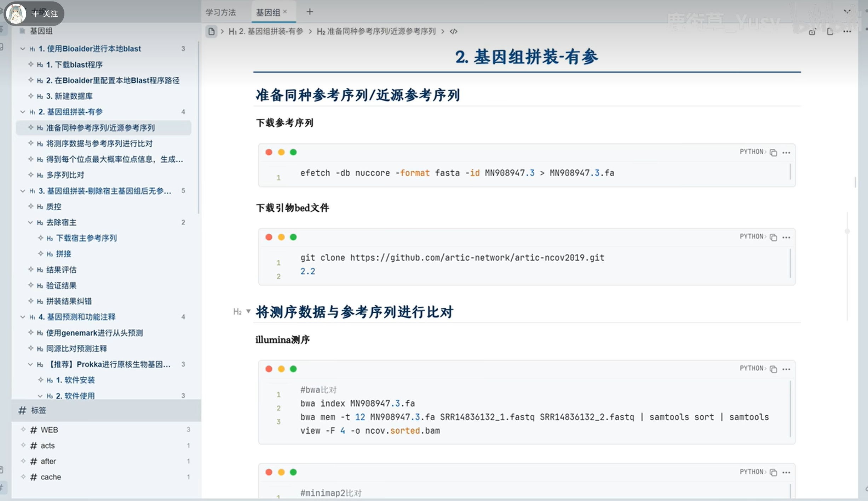Open '2. 基因组拼装-有参' breadcrumb link
Image resolution: width=868 pixels, height=501 pixels.
click(266, 32)
